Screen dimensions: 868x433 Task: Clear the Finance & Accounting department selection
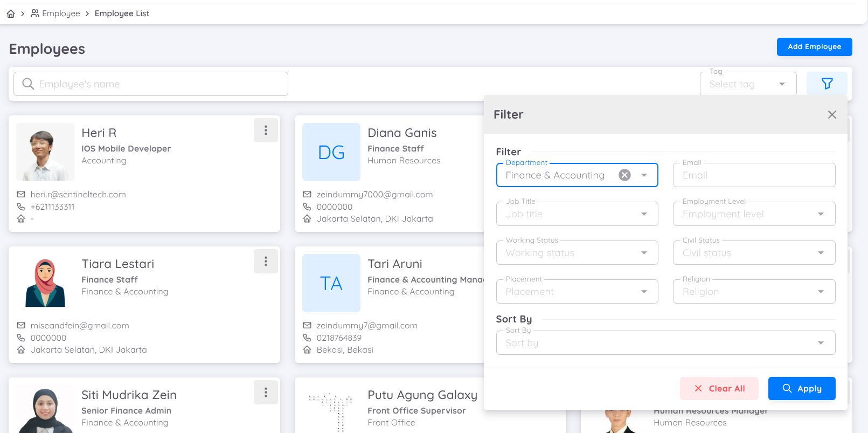pyautogui.click(x=624, y=175)
